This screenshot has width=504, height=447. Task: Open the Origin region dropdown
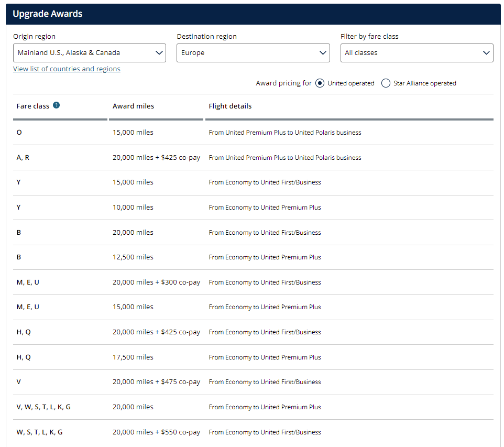[x=90, y=53]
